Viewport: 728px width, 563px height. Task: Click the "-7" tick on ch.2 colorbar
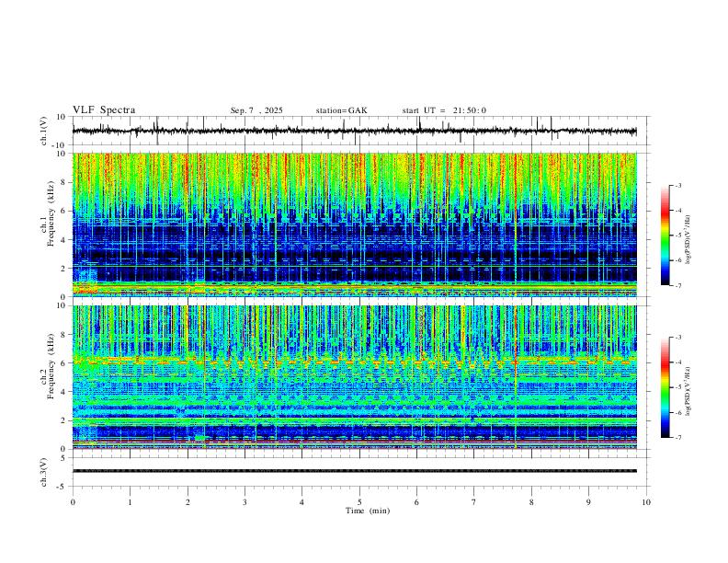click(678, 437)
